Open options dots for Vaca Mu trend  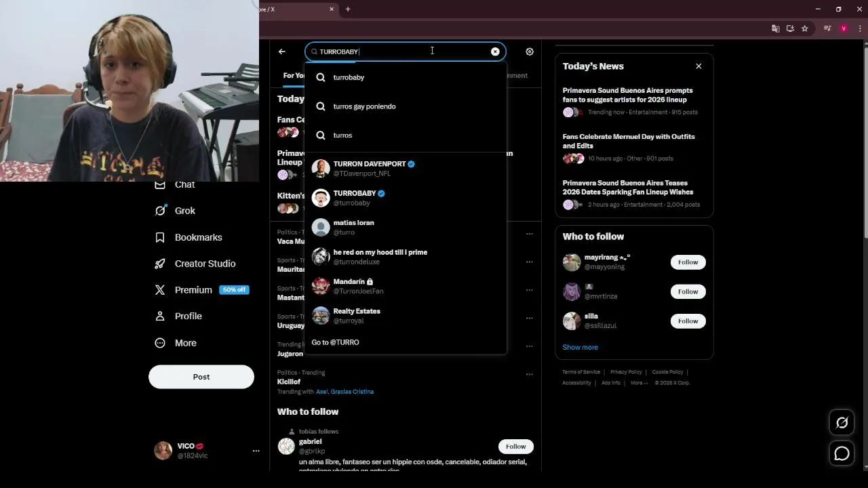point(530,234)
